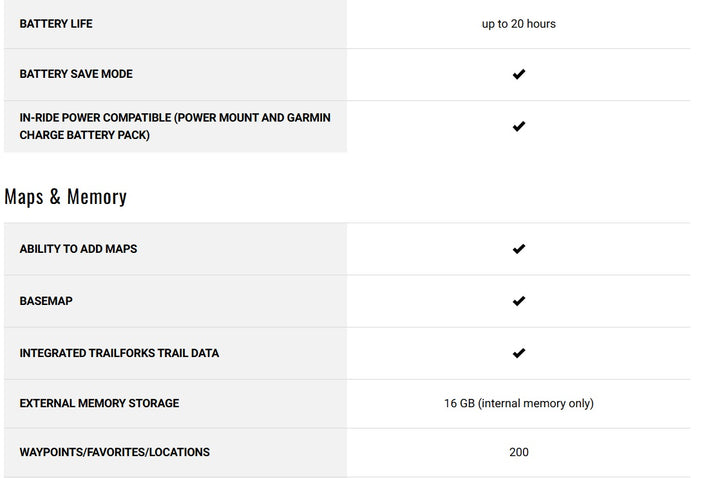The height and width of the screenshot is (478, 720).
Task: Select the 'BASEMAP' row label
Action: point(46,301)
